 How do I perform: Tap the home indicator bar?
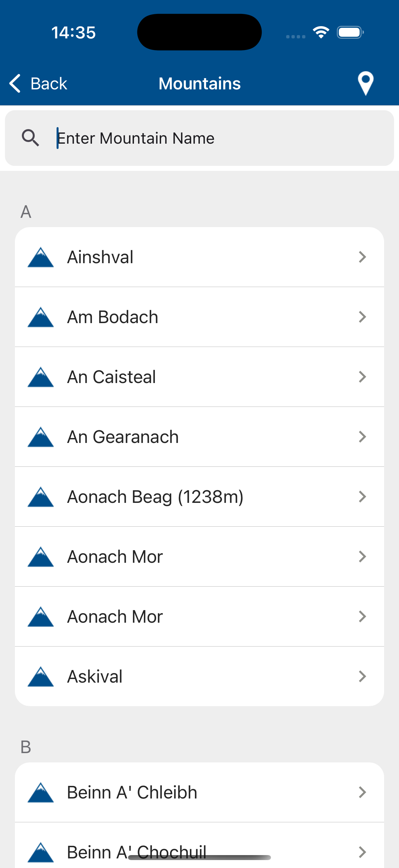(199, 857)
